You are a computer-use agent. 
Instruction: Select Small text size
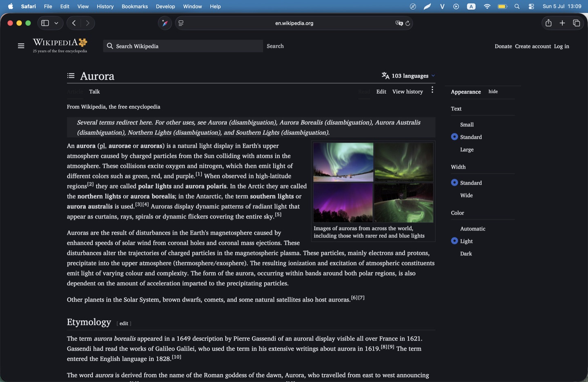click(x=467, y=125)
